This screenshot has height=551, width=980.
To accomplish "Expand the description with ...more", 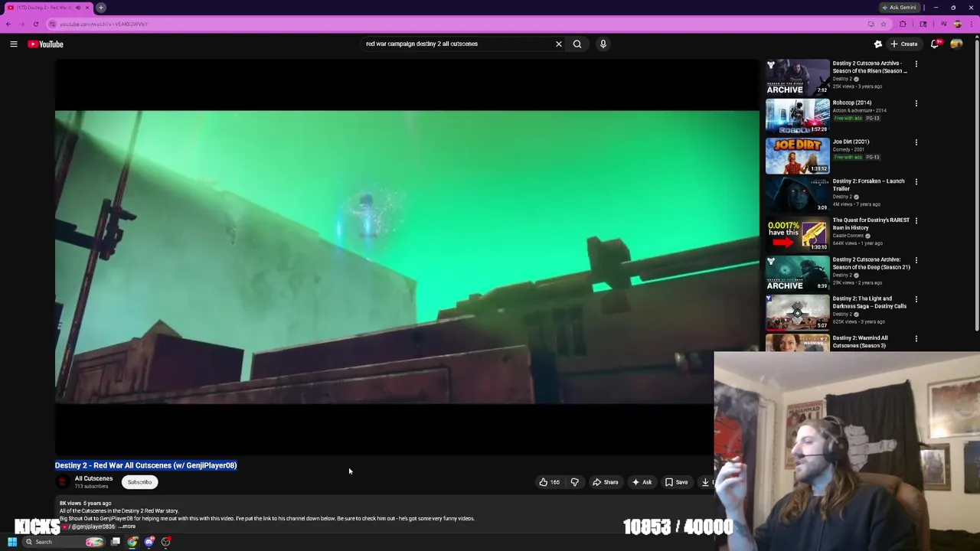I will 127,527.
